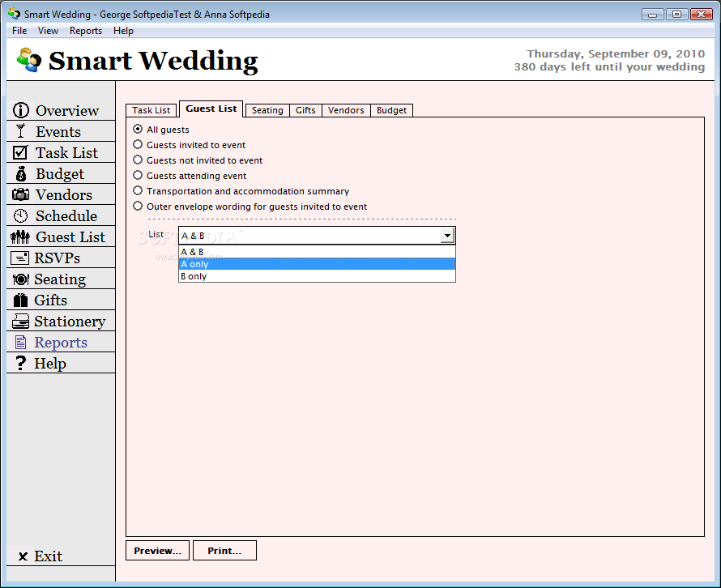Select Guests invited to event option
Screen dimensions: 721x588
pyautogui.click(x=138, y=144)
